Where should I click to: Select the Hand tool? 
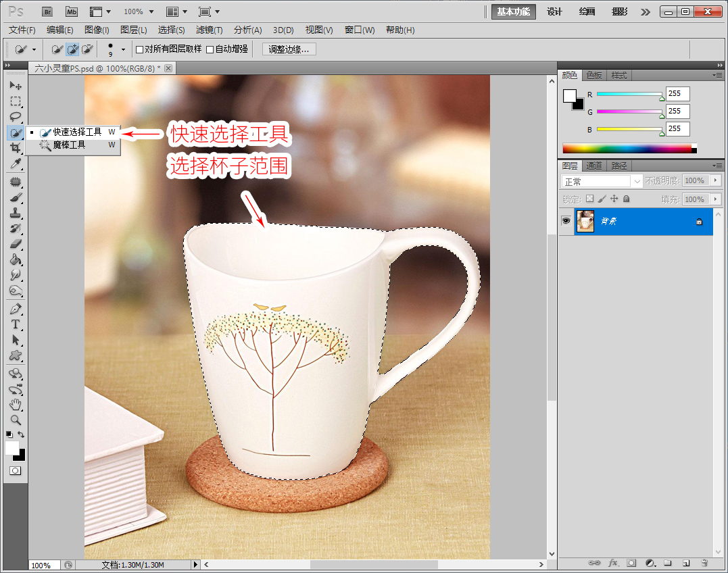[16, 404]
